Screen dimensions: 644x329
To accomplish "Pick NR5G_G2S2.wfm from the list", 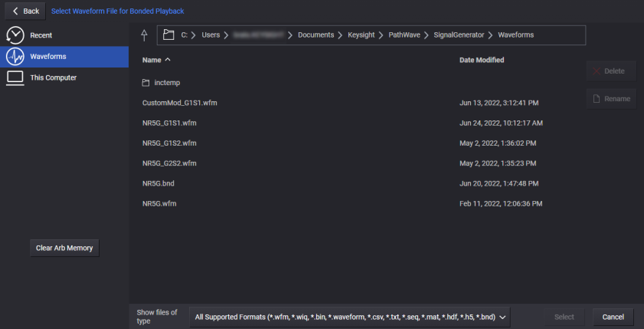I will (169, 163).
